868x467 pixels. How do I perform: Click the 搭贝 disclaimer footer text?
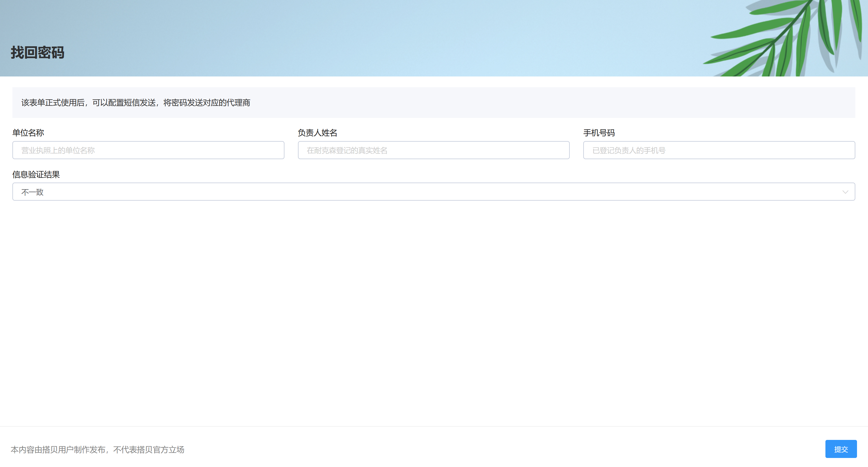[97, 450]
